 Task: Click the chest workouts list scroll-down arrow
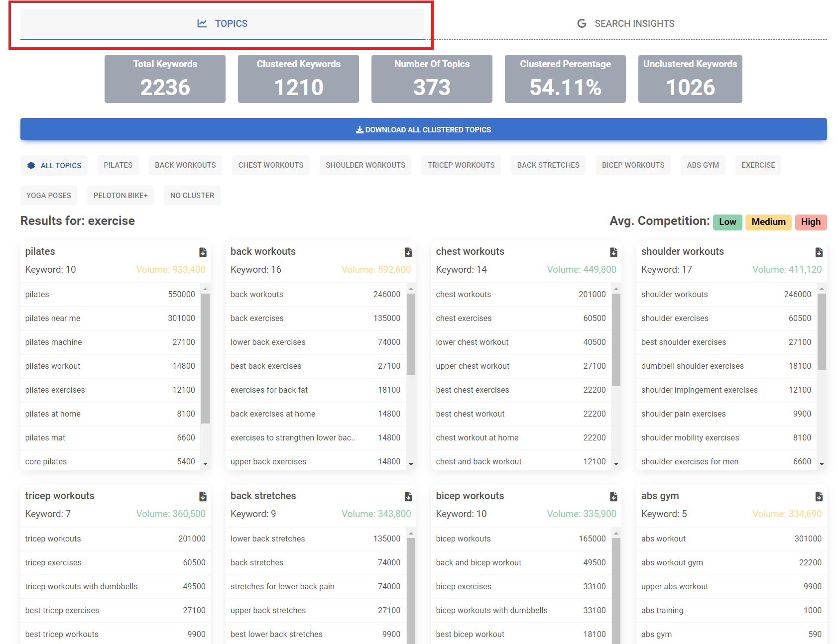point(616,464)
